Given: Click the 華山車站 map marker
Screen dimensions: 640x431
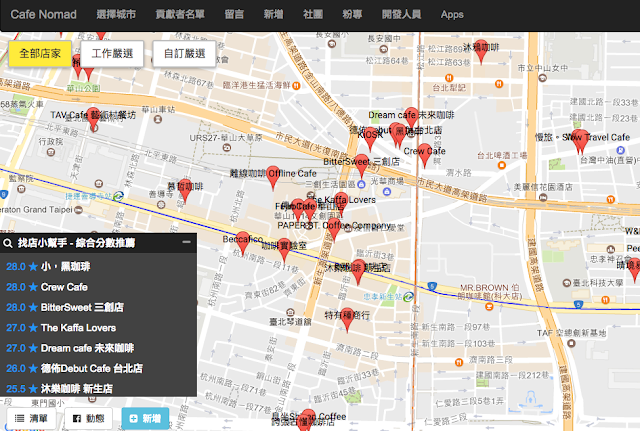Looking at the screenshot, I should [158, 120].
